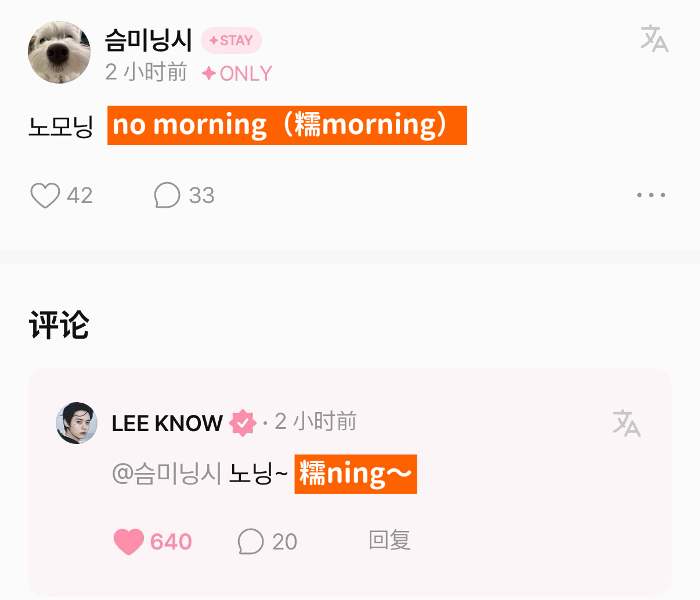Open the three-dot more options menu
Image resolution: width=700 pixels, height=600 pixels.
pos(651,195)
